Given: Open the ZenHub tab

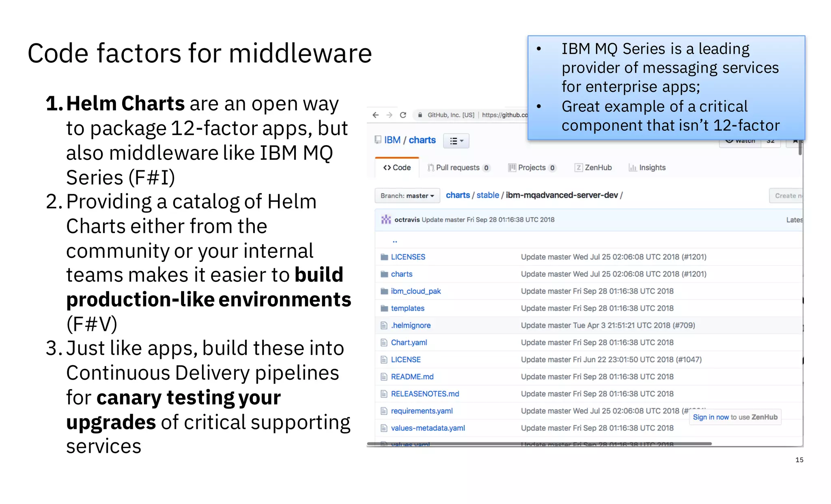Looking at the screenshot, I should (x=593, y=167).
